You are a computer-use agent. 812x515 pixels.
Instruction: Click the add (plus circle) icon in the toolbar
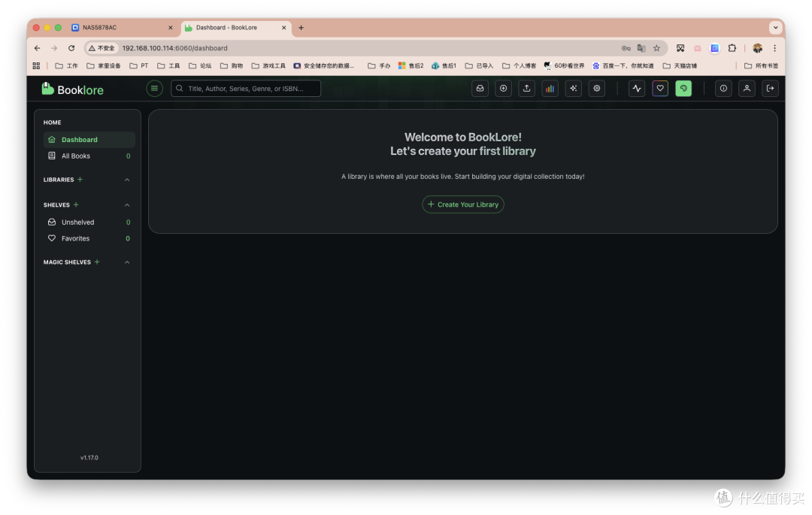503,89
